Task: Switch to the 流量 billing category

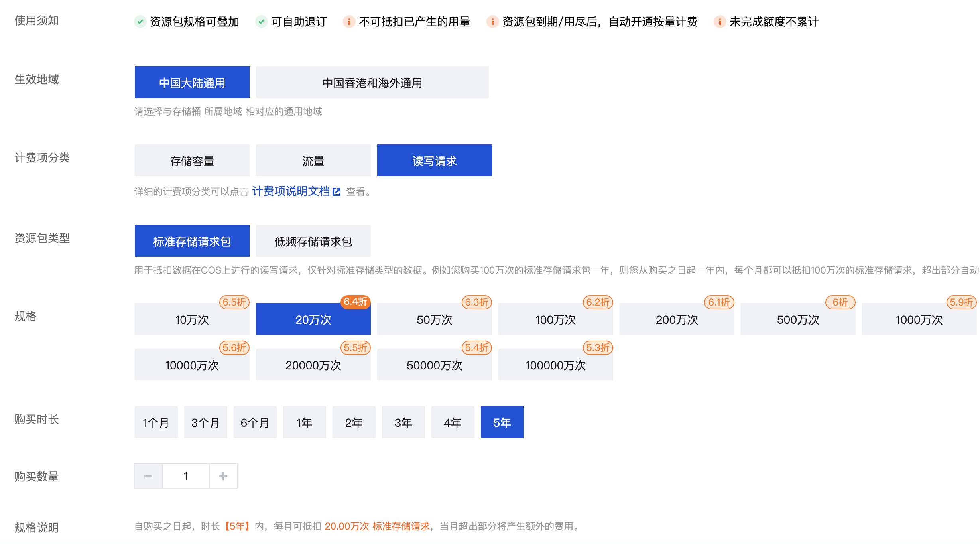Action: 313,161
